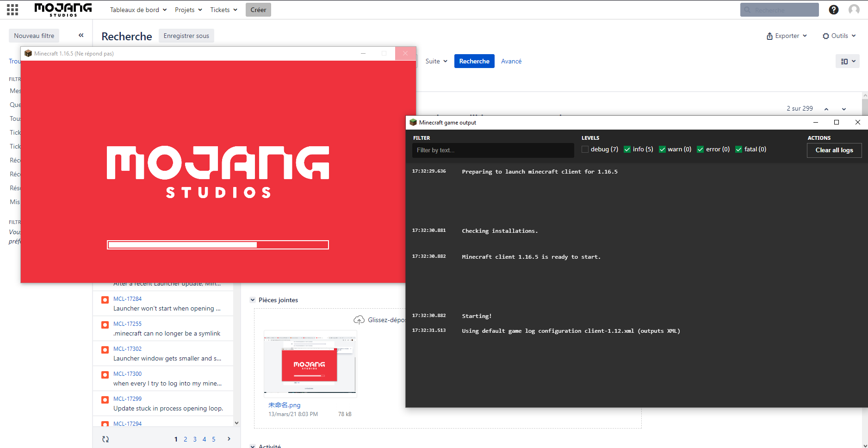Image resolution: width=868 pixels, height=448 pixels.
Task: Click bug icon next to MCL-17300
Action: (x=105, y=375)
